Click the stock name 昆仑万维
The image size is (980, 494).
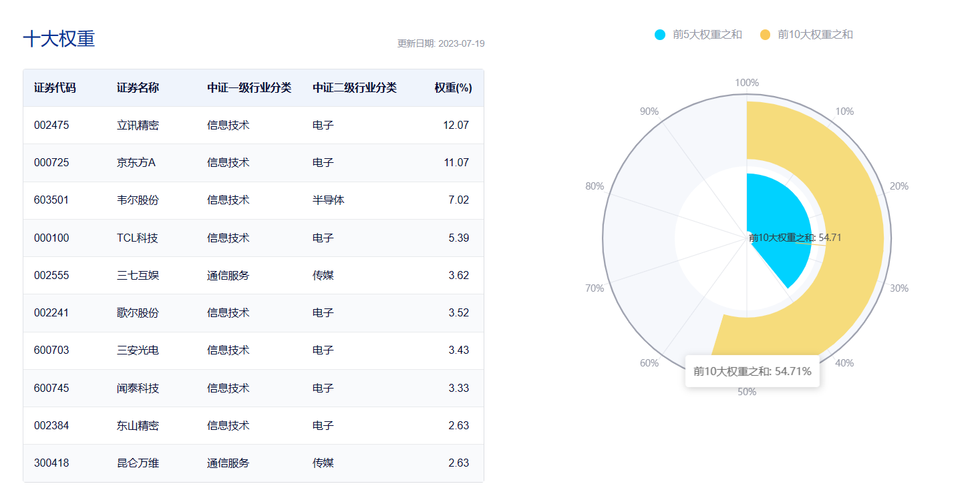point(138,463)
